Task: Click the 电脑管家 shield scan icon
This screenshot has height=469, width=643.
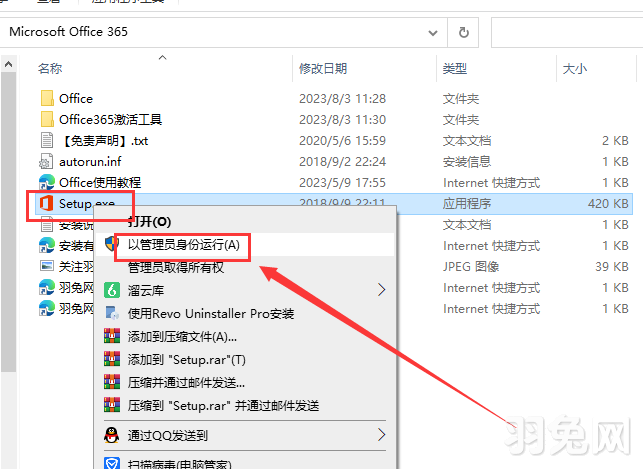Action: [112, 464]
